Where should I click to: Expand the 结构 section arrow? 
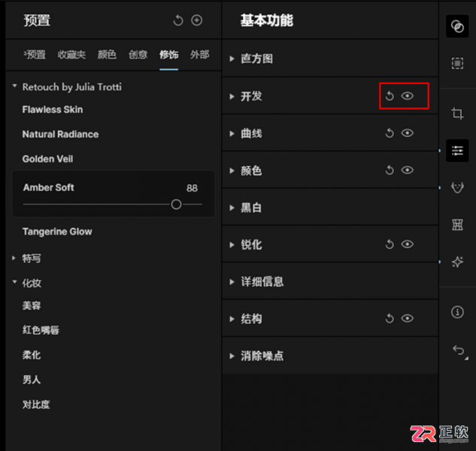[x=232, y=319]
